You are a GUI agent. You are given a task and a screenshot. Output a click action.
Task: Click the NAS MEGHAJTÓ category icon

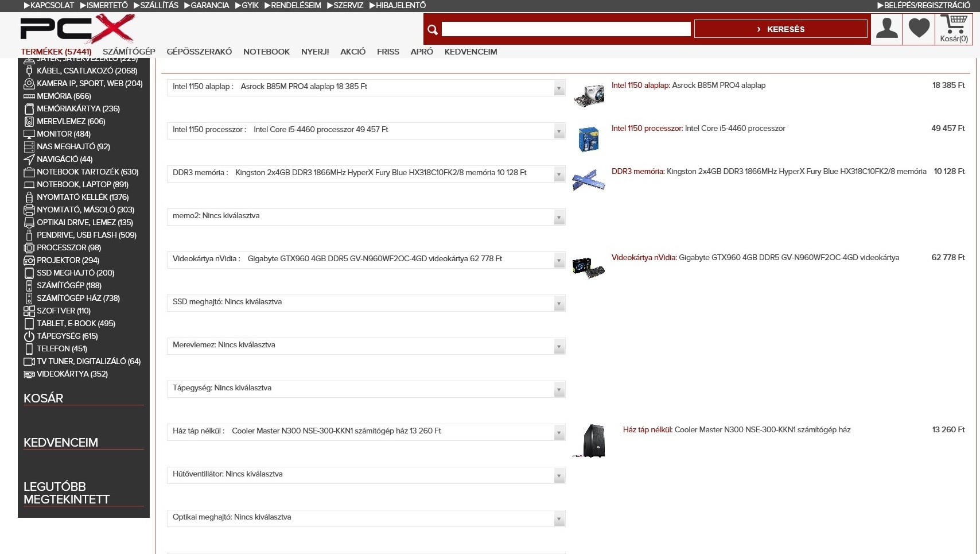29,147
